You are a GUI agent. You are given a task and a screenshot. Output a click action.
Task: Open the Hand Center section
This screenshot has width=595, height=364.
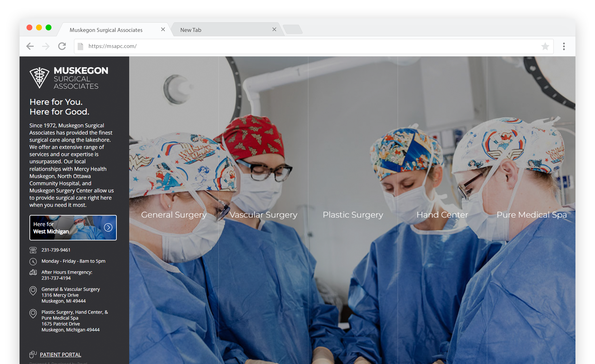click(442, 215)
